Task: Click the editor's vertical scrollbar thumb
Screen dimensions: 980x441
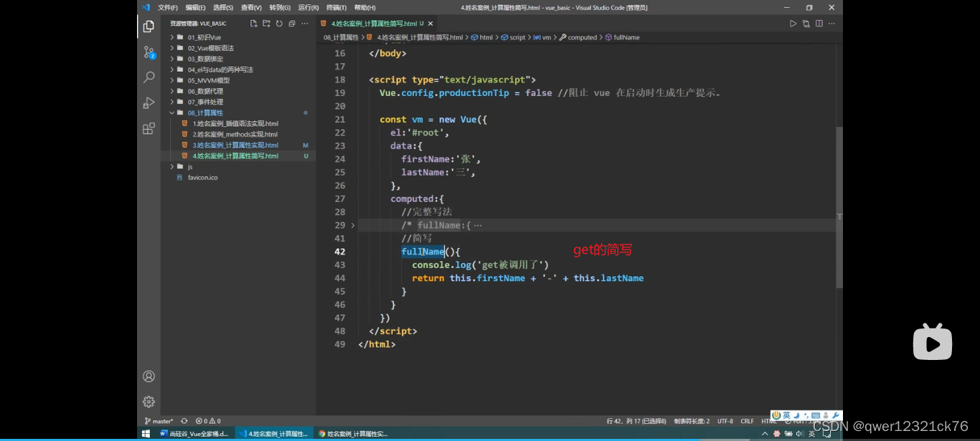Action: coord(839,207)
